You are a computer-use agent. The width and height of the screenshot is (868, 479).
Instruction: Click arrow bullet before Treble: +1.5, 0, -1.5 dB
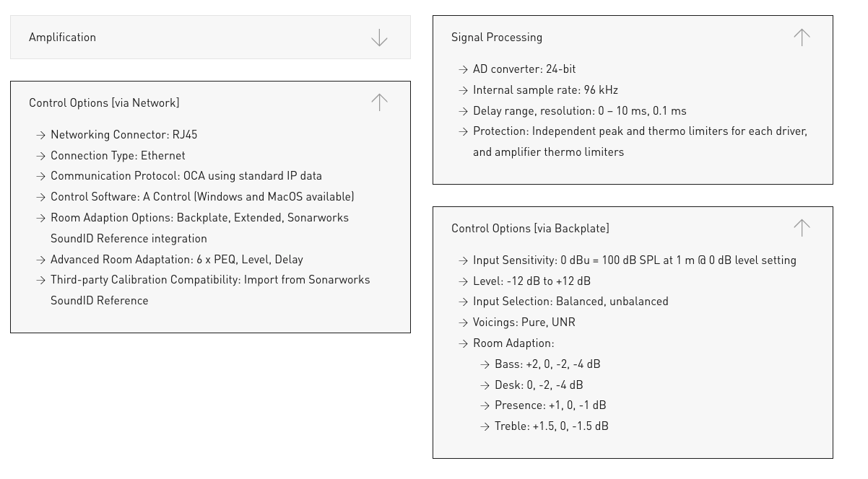pyautogui.click(x=485, y=427)
